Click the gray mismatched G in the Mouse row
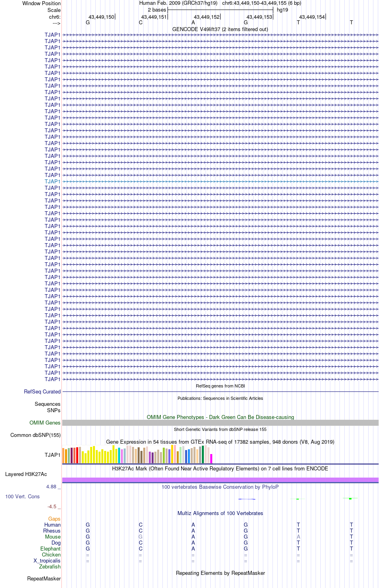Screen dimensions: 379x588 pos(140,537)
